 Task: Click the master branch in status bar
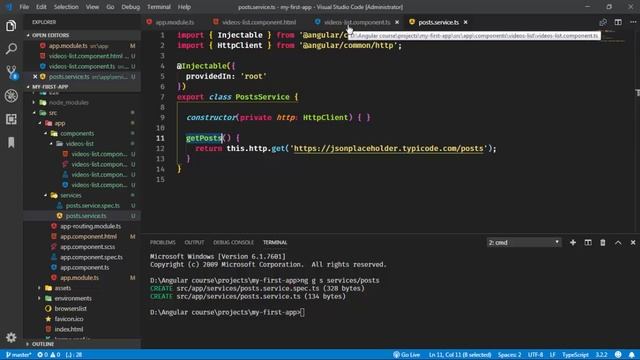(x=18, y=355)
